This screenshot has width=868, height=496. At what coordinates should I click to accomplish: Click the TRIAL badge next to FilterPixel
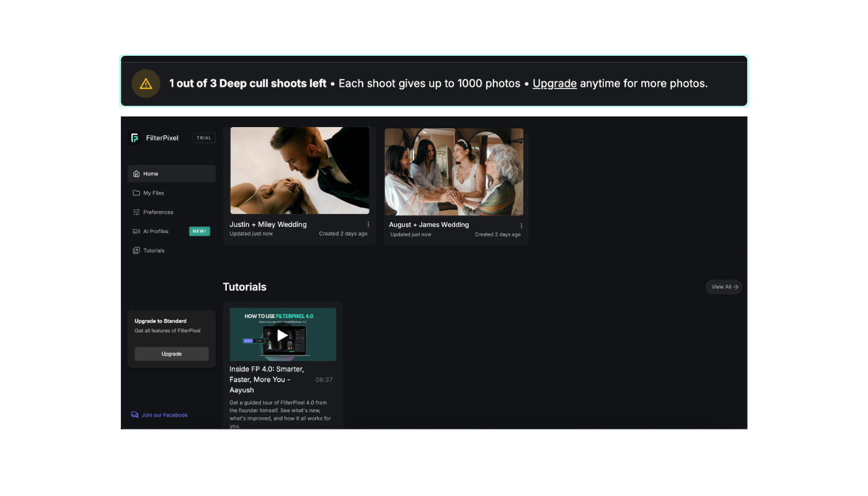[204, 138]
